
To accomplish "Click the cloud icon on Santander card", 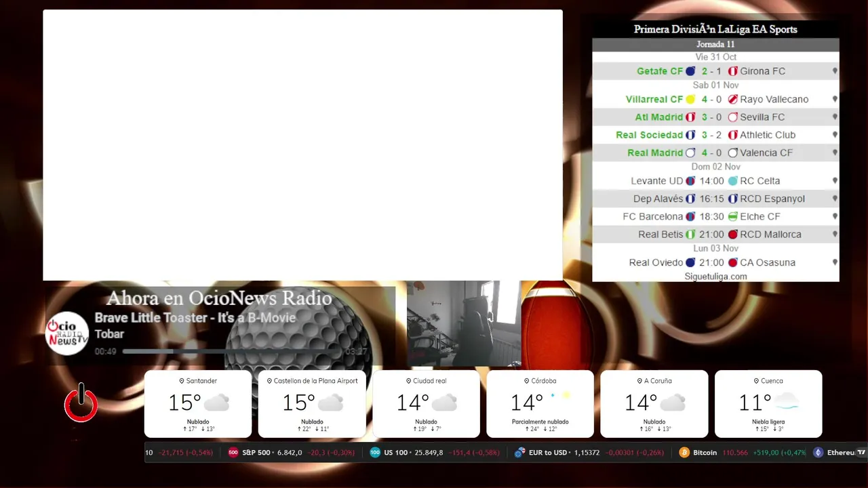I will (x=216, y=403).
